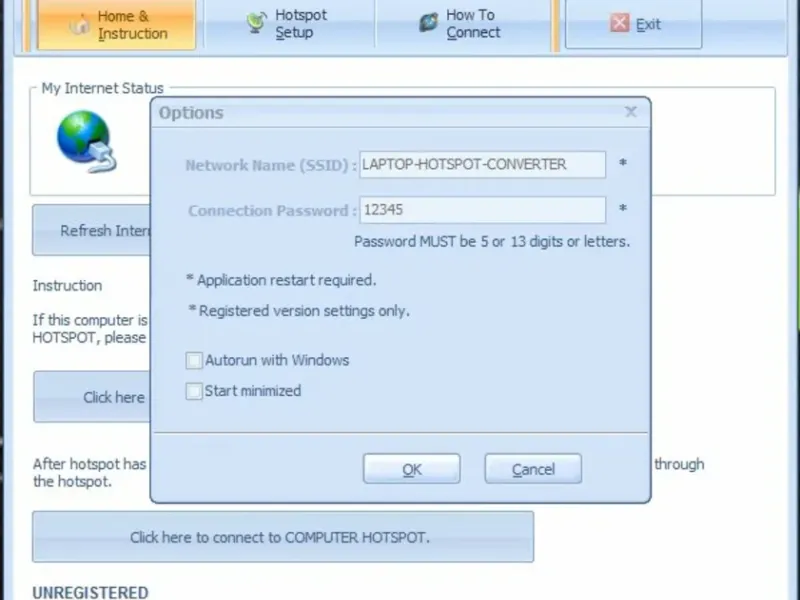Image resolution: width=800 pixels, height=600 pixels.
Task: Cancel the Options dialog
Action: pos(533,469)
